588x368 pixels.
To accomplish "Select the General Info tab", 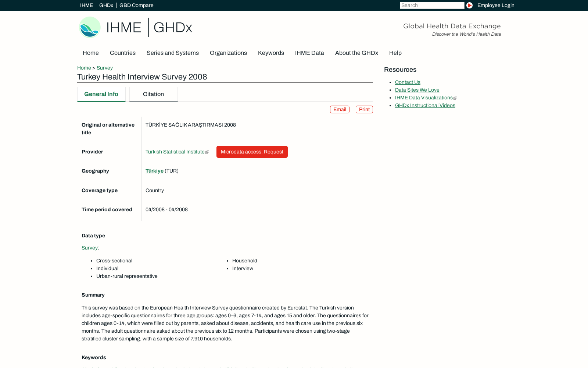I will click(x=101, y=94).
